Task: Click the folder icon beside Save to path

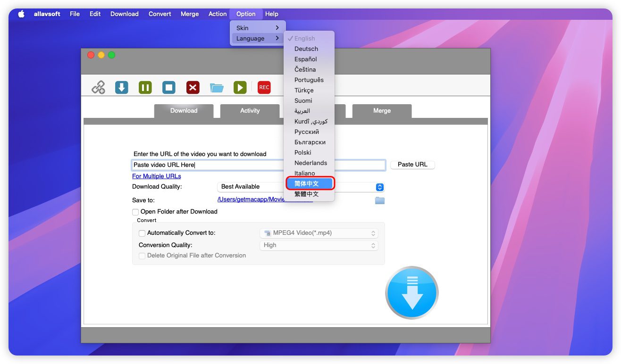Action: (x=380, y=200)
